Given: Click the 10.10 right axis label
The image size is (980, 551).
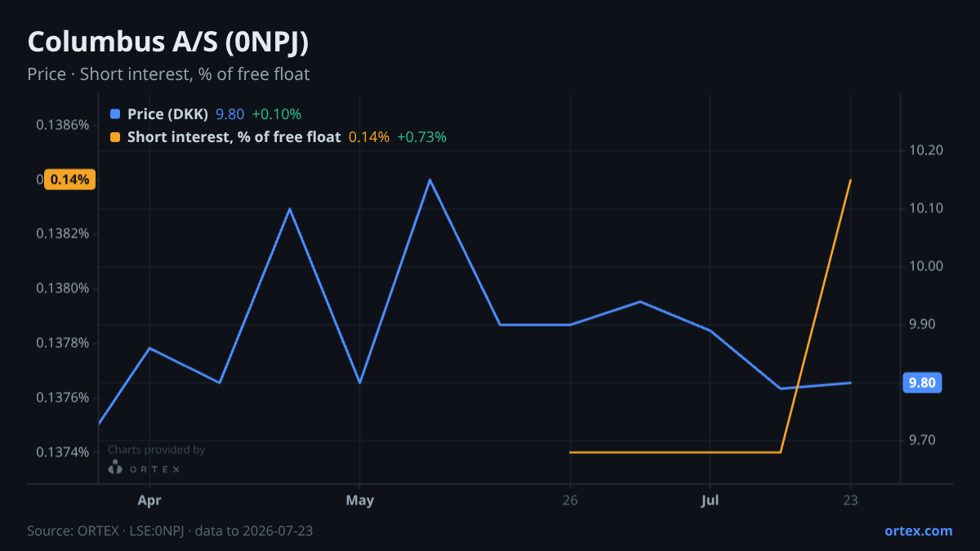Looking at the screenshot, I should pos(925,208).
